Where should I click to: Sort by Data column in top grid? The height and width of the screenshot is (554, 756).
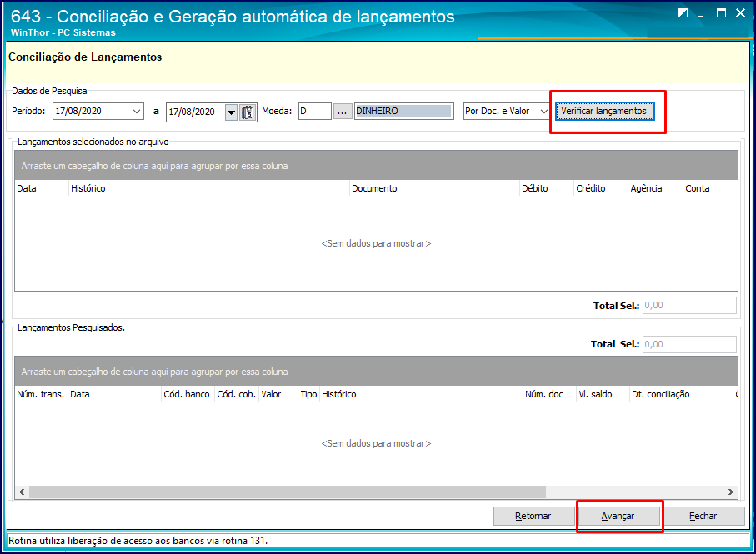(42, 188)
